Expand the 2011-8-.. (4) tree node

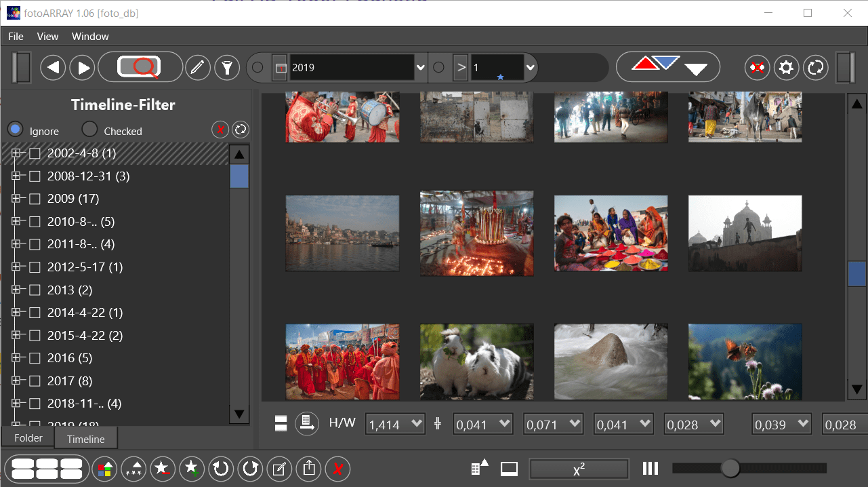(16, 244)
